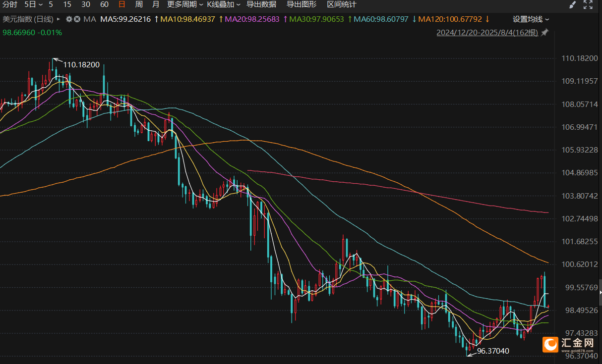Click MA5:99.26216 value
Viewport: 602px width, 364px height.
tap(125, 19)
